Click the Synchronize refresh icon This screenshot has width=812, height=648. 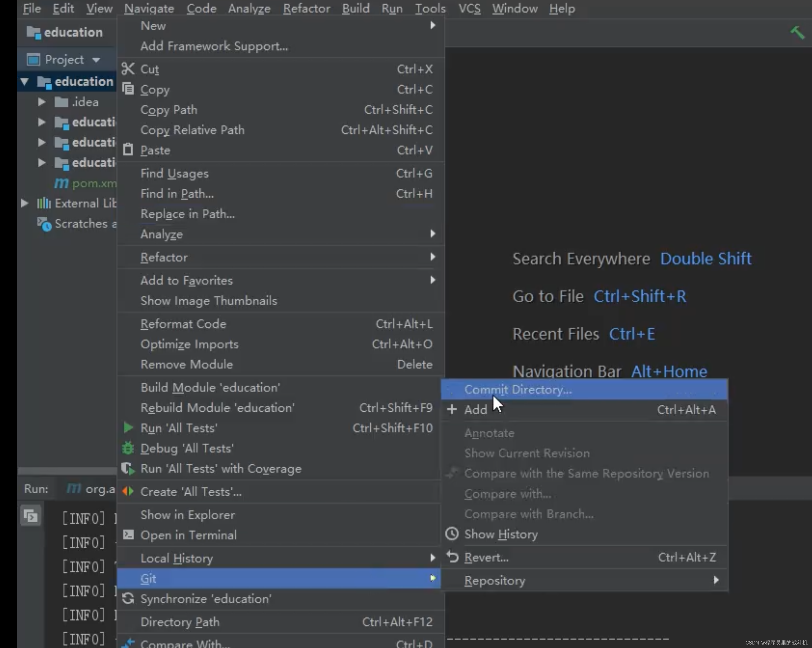pyautogui.click(x=128, y=598)
